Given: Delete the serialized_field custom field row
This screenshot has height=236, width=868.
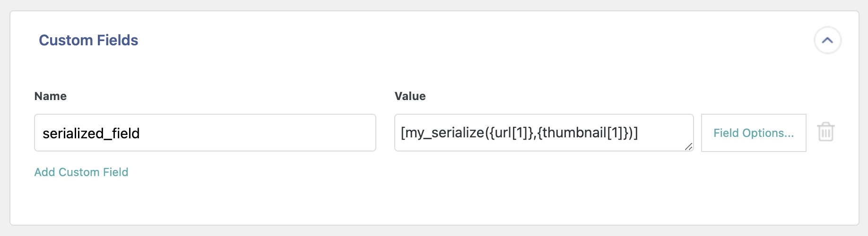Looking at the screenshot, I should (826, 132).
